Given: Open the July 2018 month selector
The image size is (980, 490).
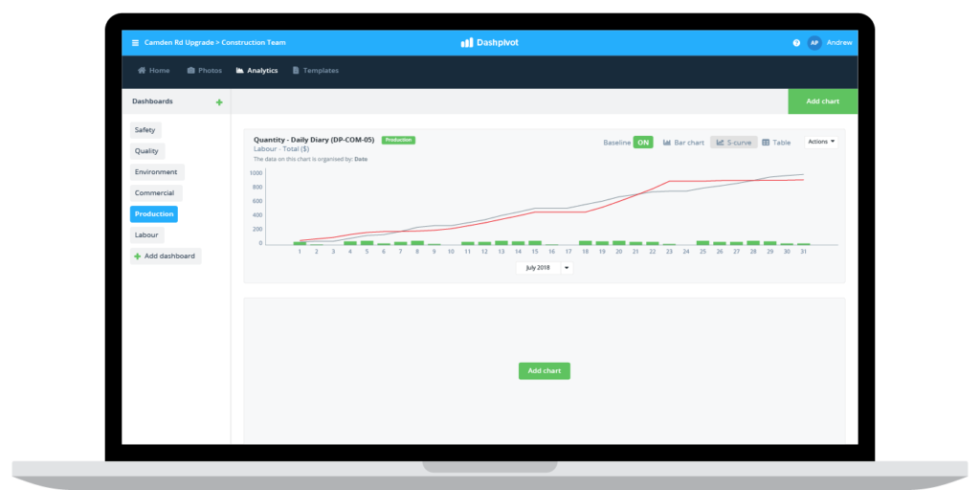Looking at the screenshot, I should [x=538, y=268].
